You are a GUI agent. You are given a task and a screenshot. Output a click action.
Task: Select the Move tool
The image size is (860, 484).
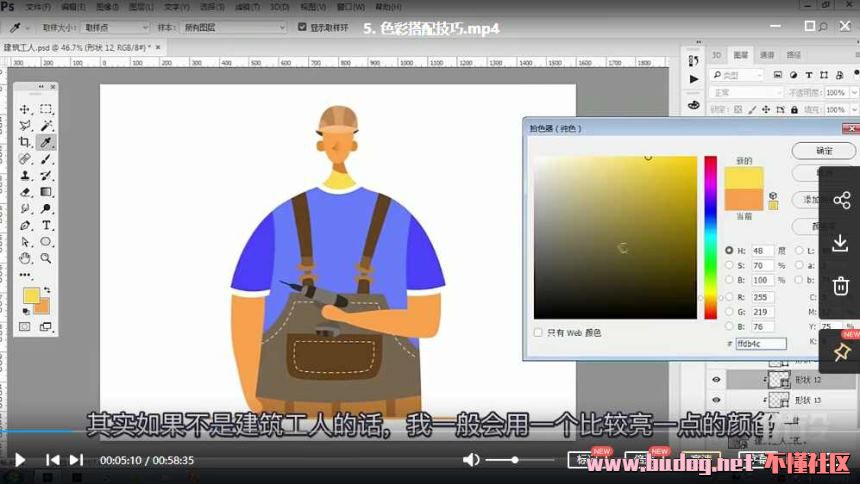25,109
